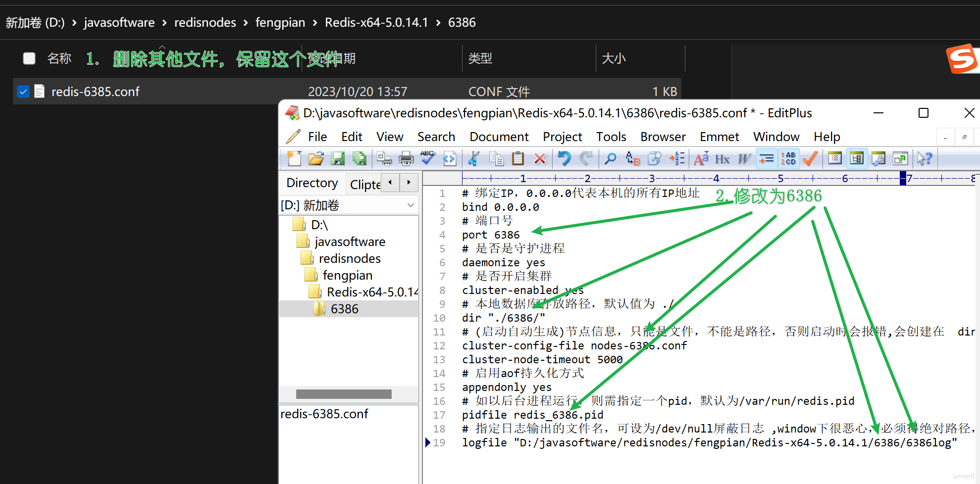Select the 6386 folder in directory tree
Screen dimensions: 980x484
[345, 309]
